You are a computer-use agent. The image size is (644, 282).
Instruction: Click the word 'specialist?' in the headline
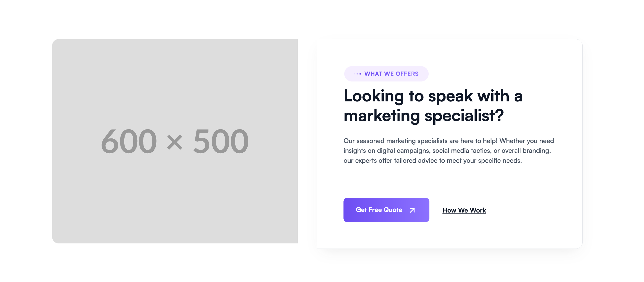(464, 116)
